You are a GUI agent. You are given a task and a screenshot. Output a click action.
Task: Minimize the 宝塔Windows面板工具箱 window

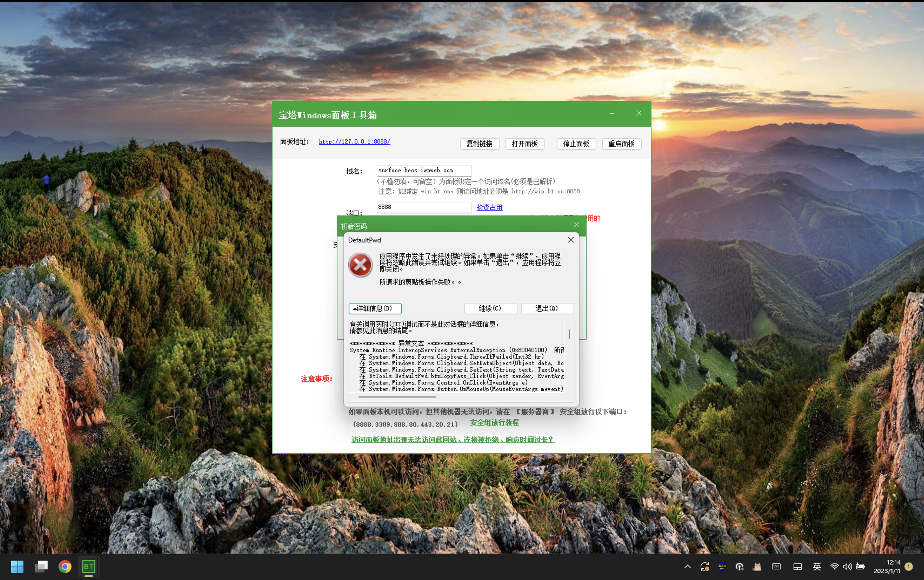click(612, 114)
